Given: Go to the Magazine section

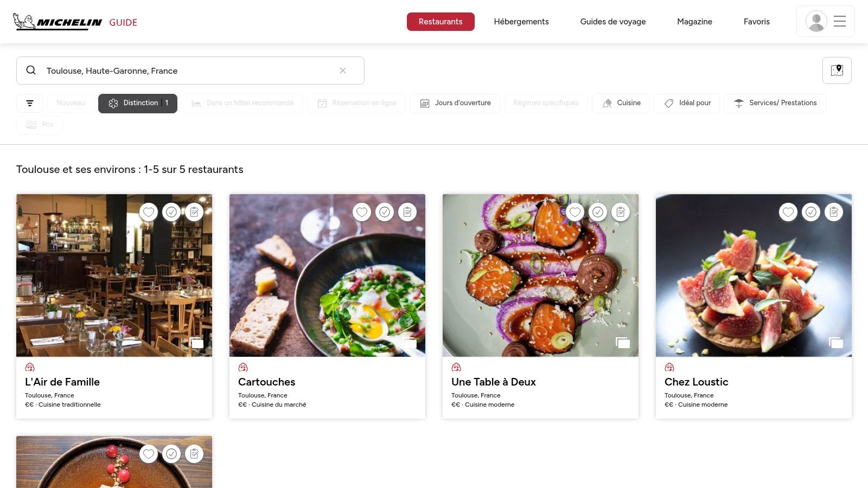Looking at the screenshot, I should [694, 22].
